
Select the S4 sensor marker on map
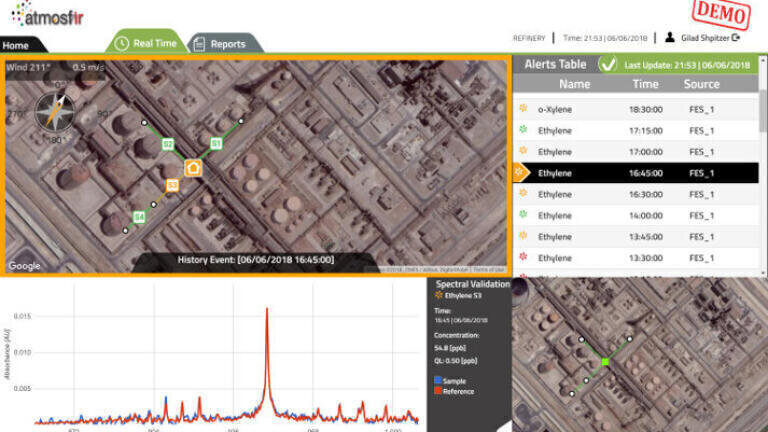tap(139, 216)
